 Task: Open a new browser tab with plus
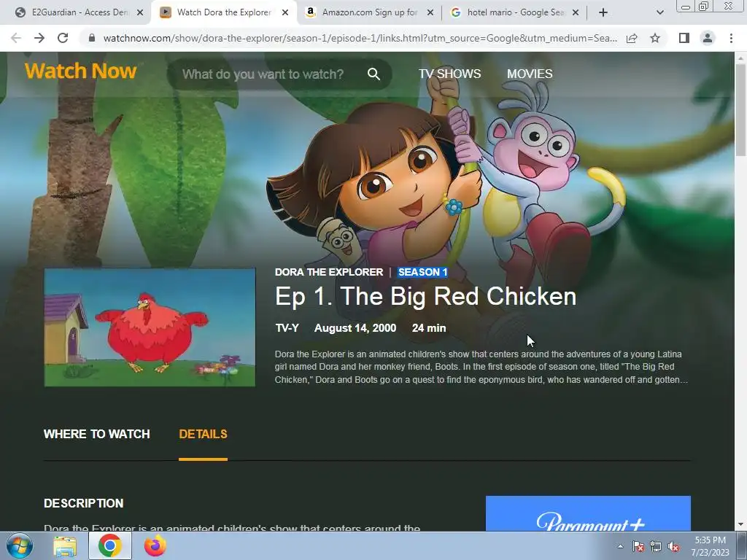tap(603, 12)
